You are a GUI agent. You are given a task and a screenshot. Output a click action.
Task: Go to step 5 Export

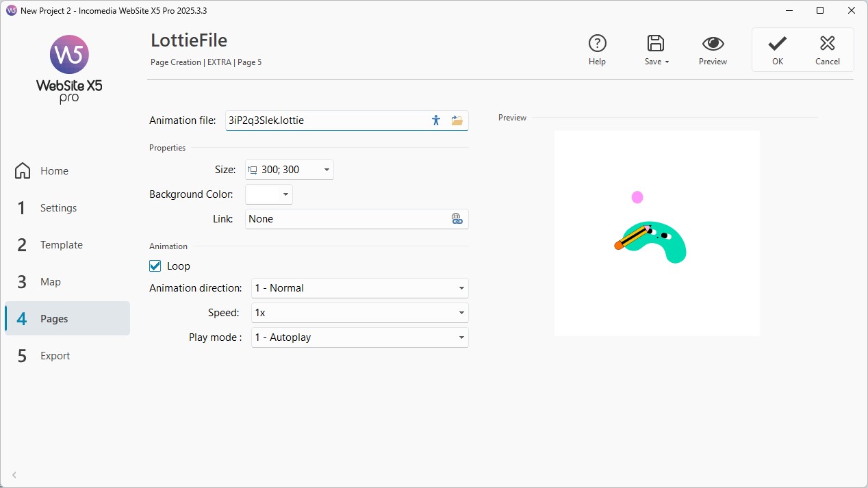[x=67, y=356]
